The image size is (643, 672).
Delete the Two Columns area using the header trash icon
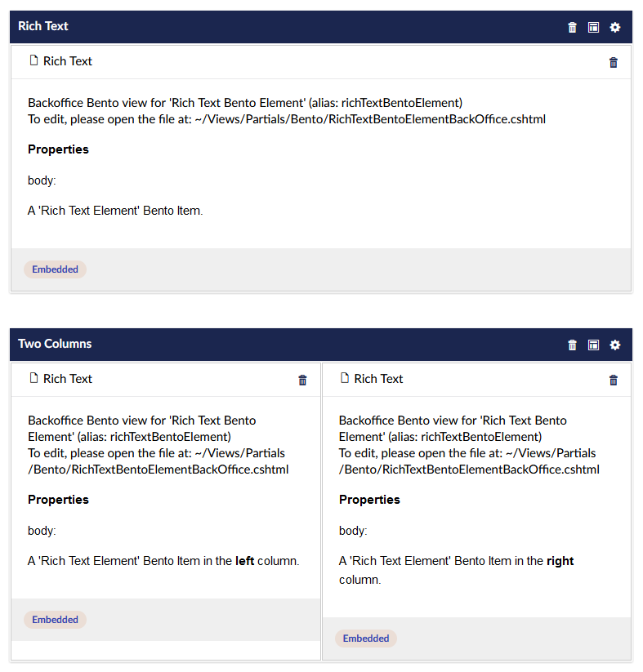click(x=572, y=345)
